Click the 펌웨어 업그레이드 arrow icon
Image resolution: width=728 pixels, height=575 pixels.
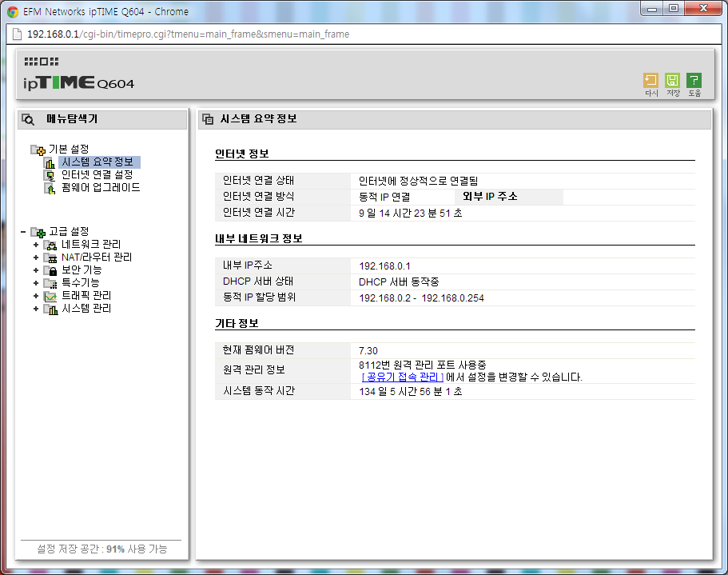click(x=50, y=189)
